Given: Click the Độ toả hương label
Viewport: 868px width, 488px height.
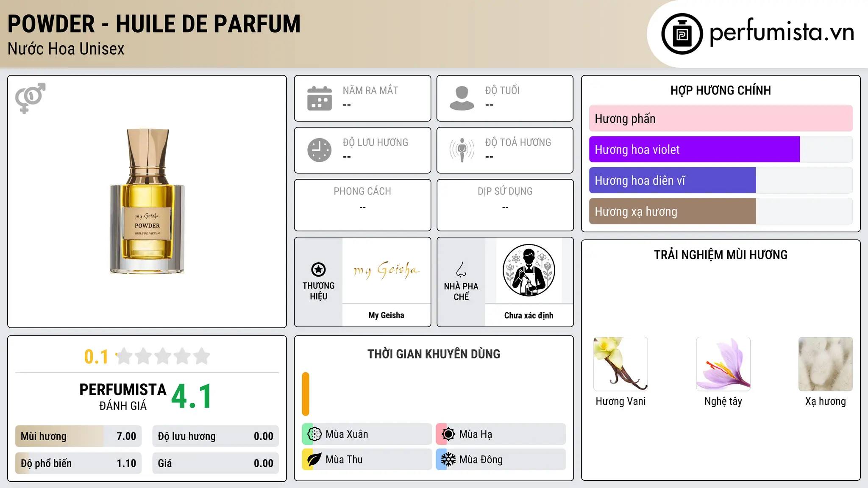Looking at the screenshot, I should [x=518, y=142].
